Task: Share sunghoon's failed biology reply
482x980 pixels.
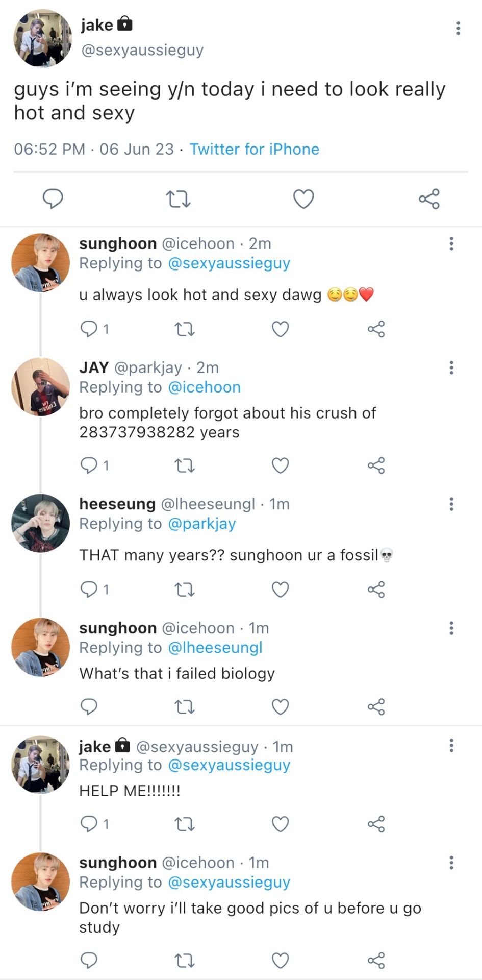Action: tap(376, 707)
